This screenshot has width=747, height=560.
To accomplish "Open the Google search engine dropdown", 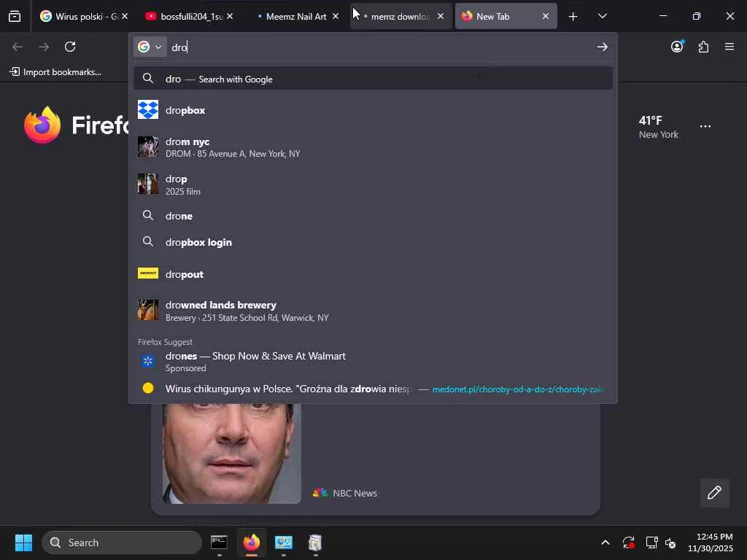I will point(150,47).
